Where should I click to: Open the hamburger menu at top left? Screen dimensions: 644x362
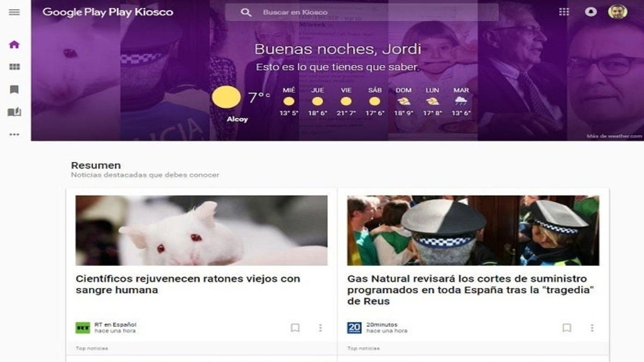click(x=14, y=12)
